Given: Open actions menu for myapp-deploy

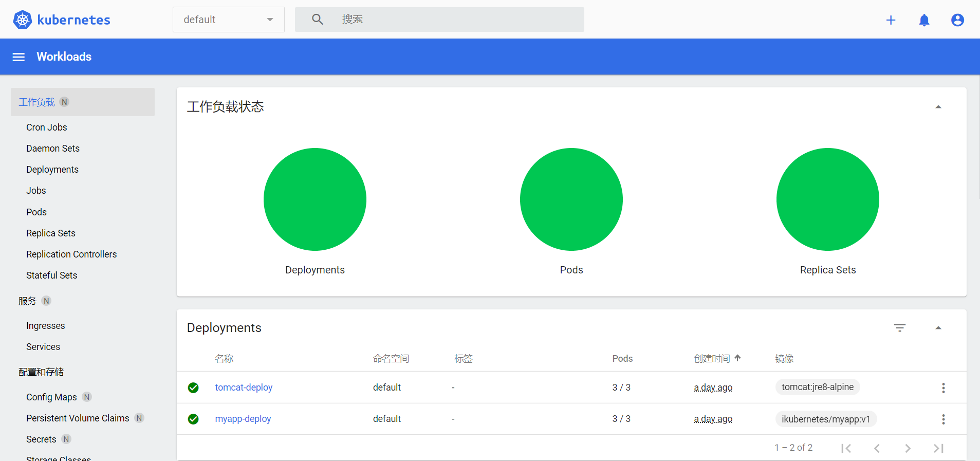Looking at the screenshot, I should click(944, 419).
